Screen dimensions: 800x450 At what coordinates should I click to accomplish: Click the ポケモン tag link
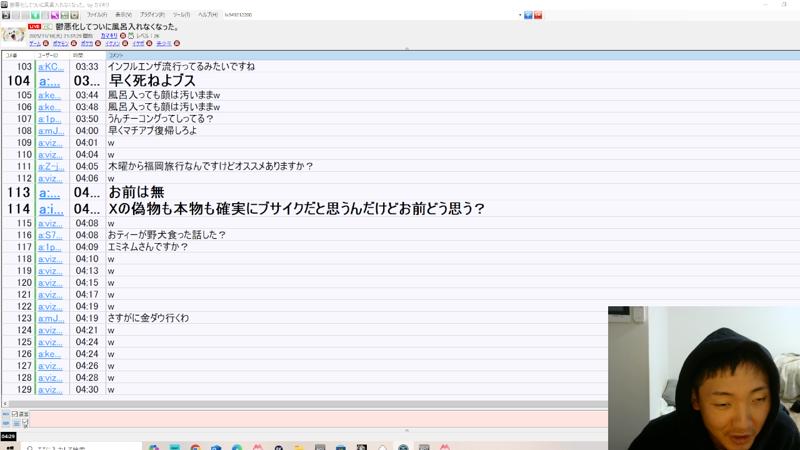(x=60, y=43)
